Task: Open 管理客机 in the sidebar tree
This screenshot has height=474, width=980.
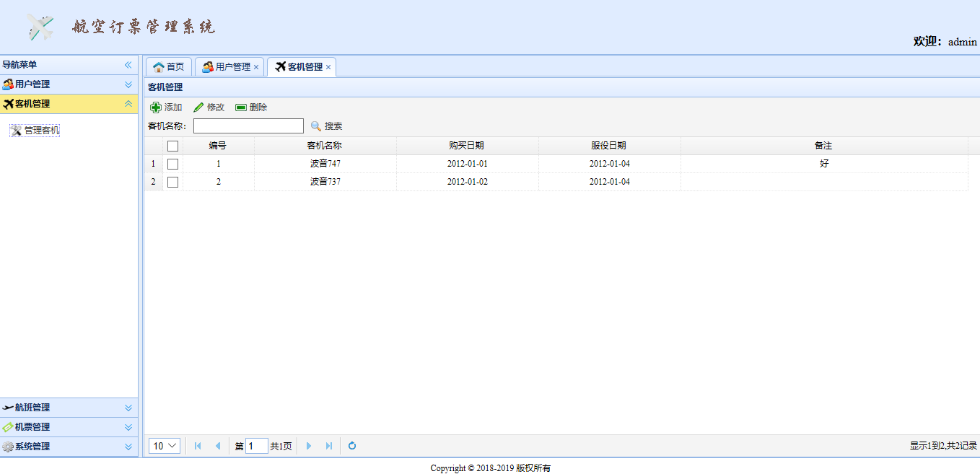Action: click(42, 131)
